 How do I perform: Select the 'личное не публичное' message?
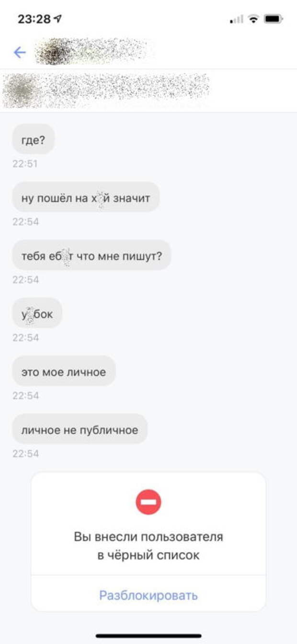80,429
